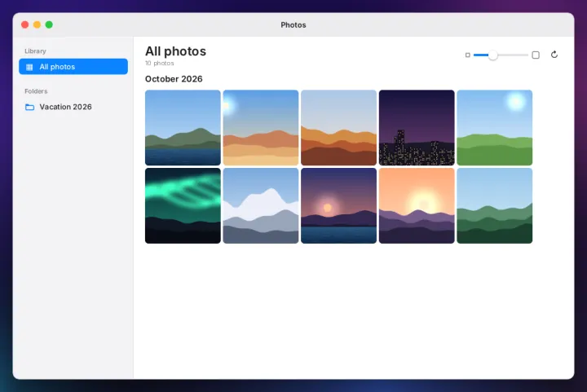Click the October 2026 section heading

coord(174,79)
